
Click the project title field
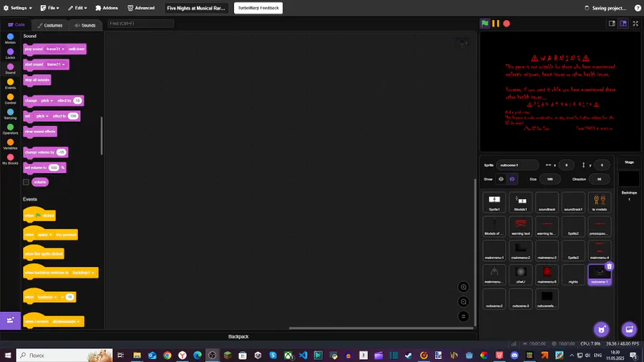(196, 8)
